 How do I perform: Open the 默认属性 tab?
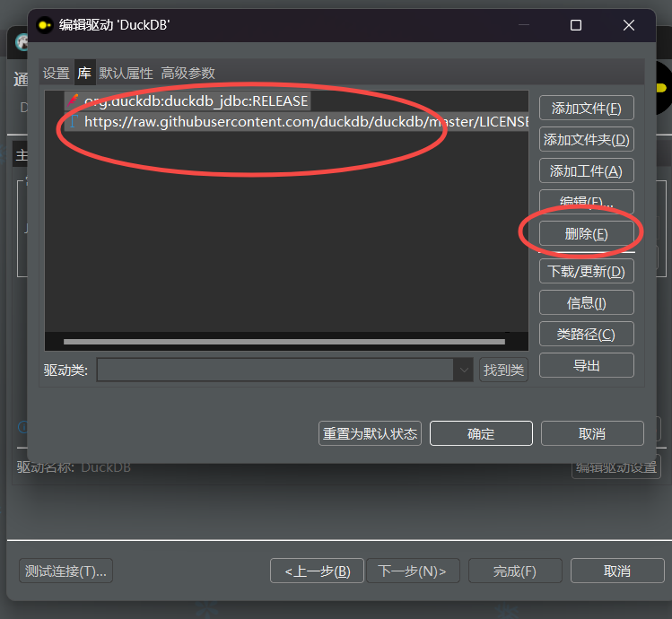coord(126,74)
